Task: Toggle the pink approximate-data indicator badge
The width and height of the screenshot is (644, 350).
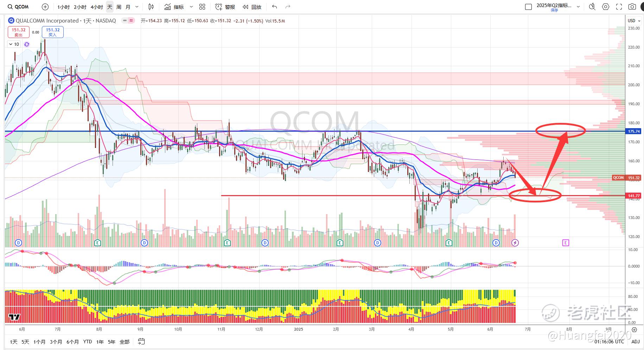Action: coord(131,21)
